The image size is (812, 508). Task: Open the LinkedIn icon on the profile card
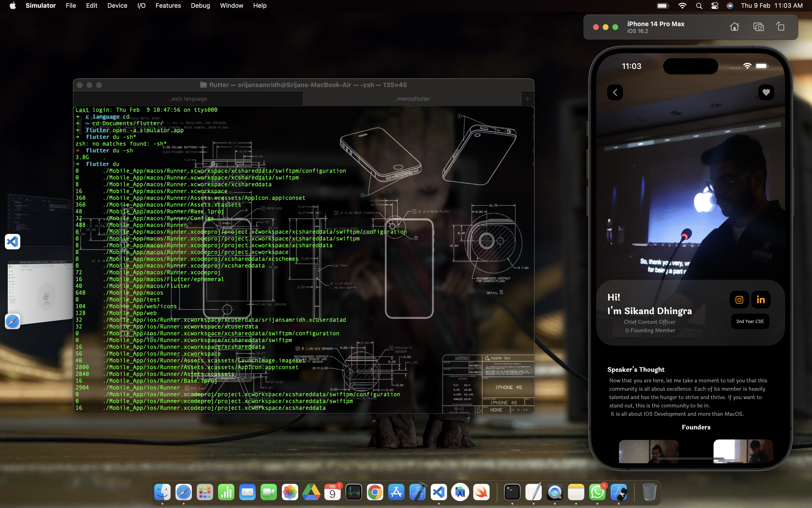coord(761,300)
